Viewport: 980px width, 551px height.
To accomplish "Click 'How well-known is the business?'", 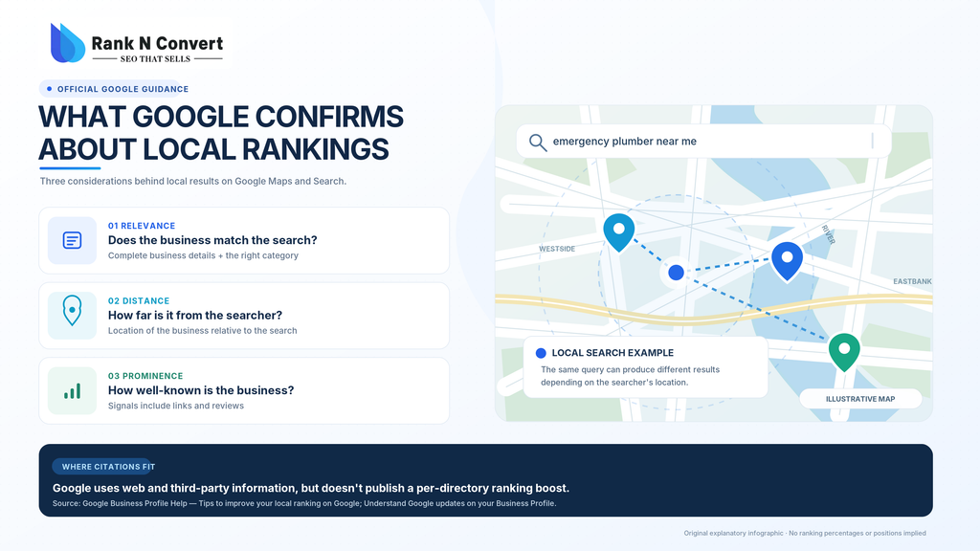I will tap(201, 390).
